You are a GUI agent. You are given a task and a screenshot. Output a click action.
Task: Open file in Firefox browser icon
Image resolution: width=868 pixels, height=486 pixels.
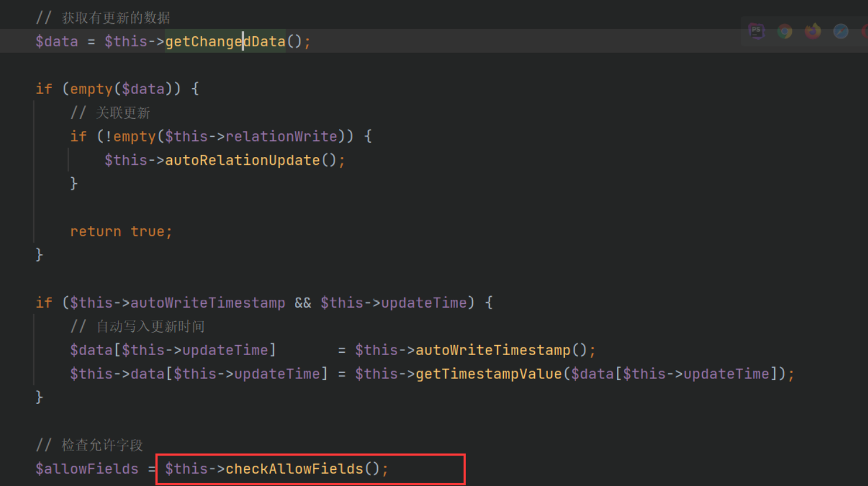pyautogui.click(x=813, y=31)
